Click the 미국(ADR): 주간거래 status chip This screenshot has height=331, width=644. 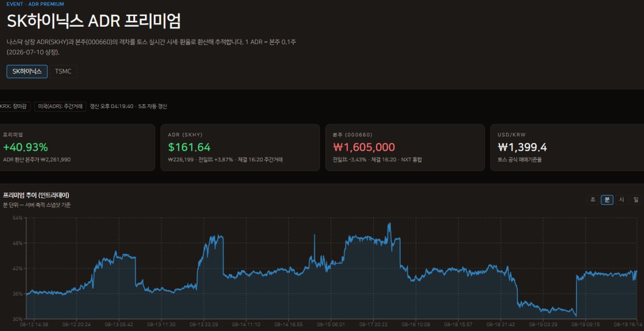[x=60, y=107]
